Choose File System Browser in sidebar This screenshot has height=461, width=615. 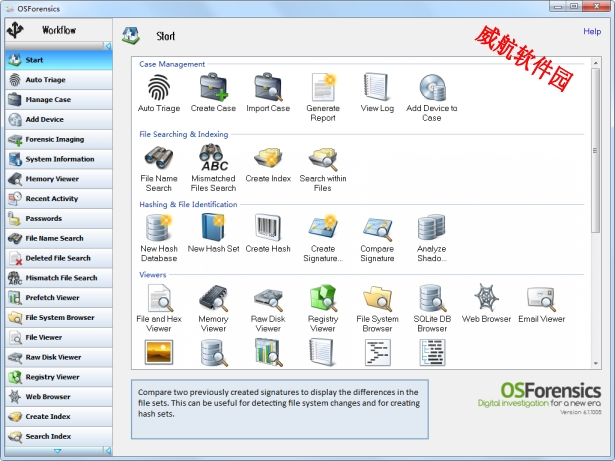[x=59, y=318]
